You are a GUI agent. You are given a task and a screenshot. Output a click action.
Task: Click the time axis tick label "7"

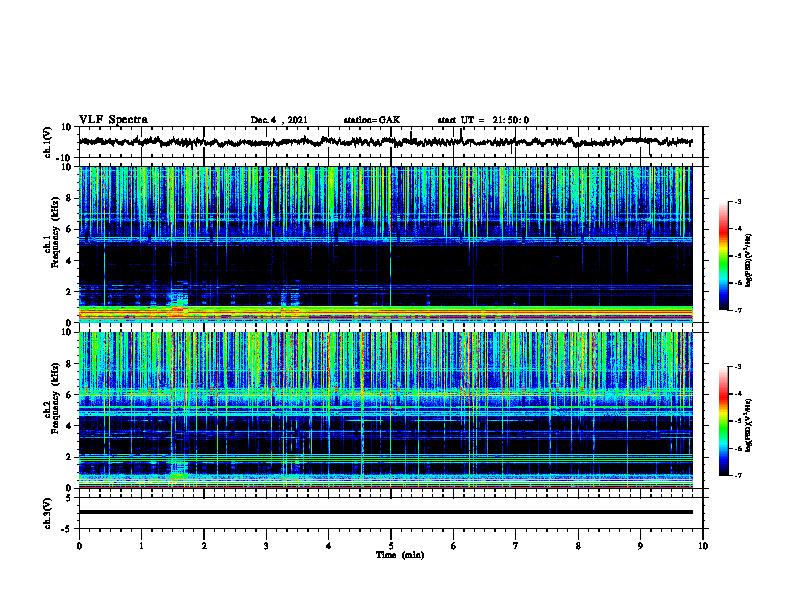pyautogui.click(x=516, y=546)
